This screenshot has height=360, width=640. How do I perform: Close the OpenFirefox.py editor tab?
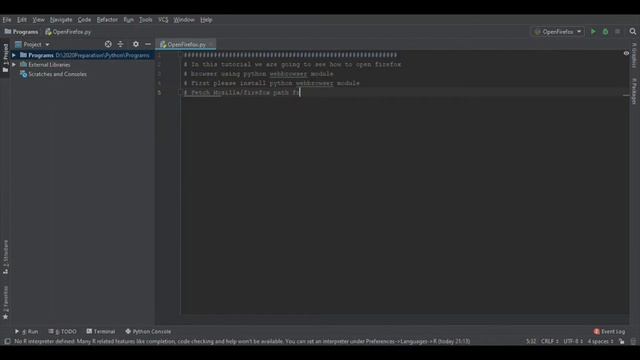pos(211,44)
